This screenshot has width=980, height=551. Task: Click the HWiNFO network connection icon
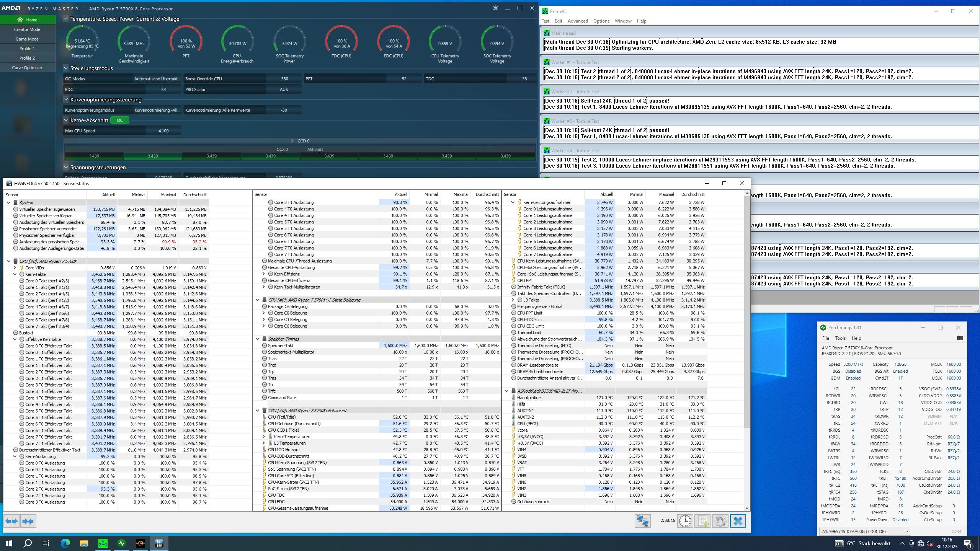point(642,521)
